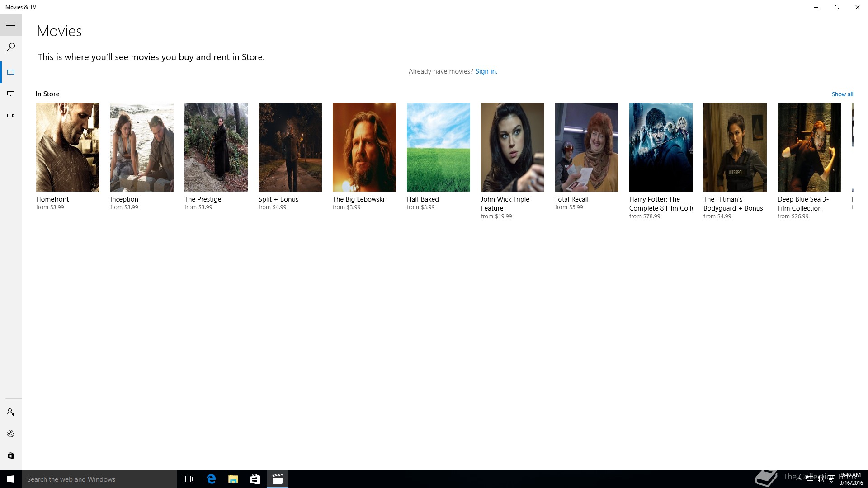Open The Big Lebowski poster

tap(364, 147)
